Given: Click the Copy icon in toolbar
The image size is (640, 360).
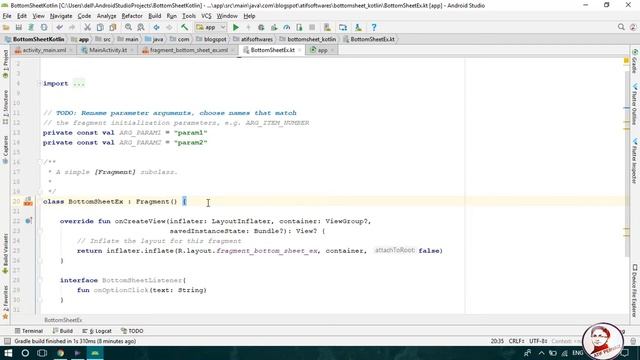Looking at the screenshot, I should (100, 27).
